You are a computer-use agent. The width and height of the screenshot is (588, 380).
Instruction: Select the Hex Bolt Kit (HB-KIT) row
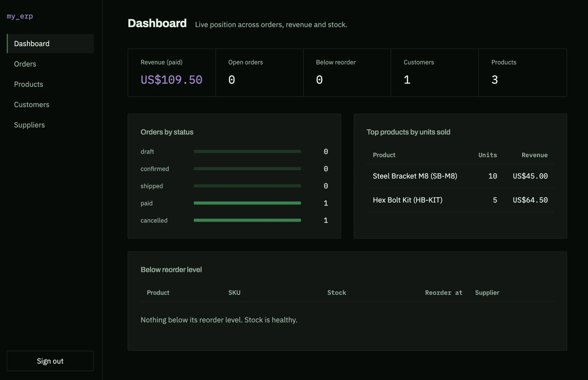coord(460,200)
